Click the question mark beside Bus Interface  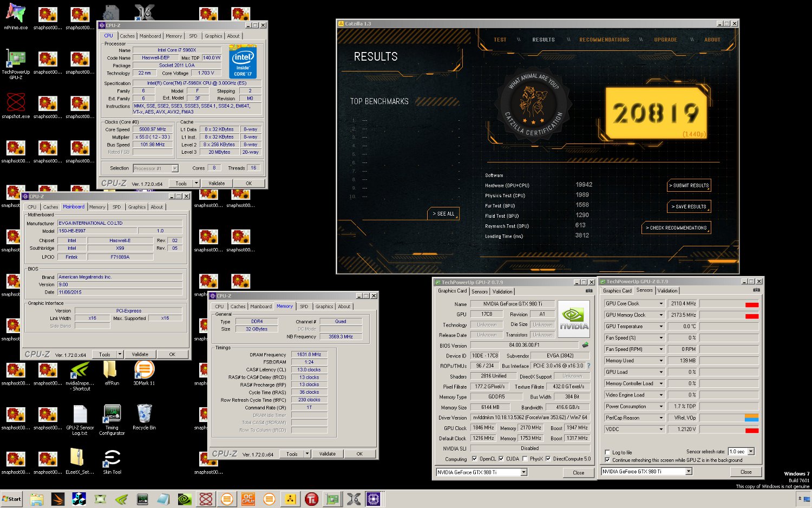click(x=588, y=366)
